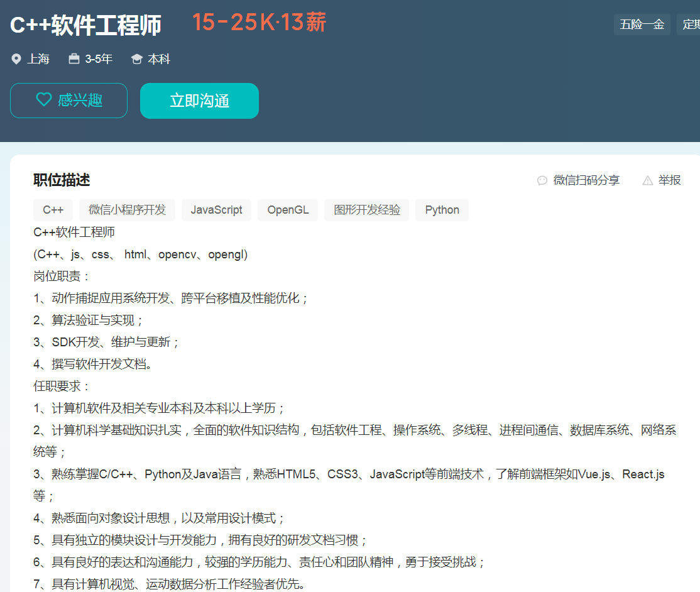The height and width of the screenshot is (592, 700).
Task: Click the 图形开发经验 tag
Action: coord(367,210)
